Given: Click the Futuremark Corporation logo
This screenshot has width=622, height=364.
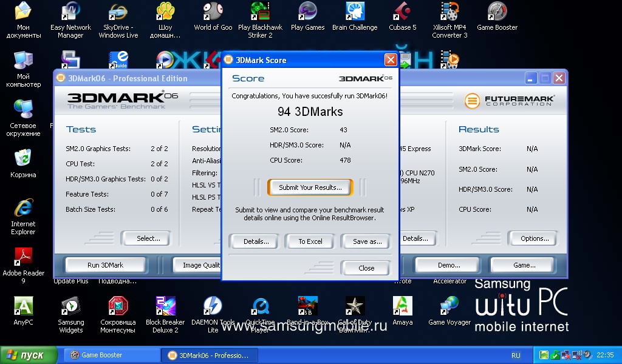Looking at the screenshot, I should point(510,100).
